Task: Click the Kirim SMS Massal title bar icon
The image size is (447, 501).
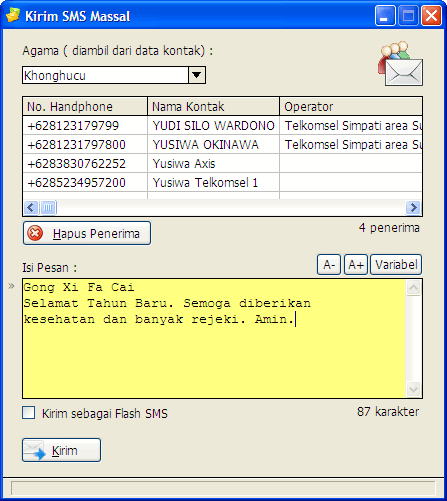Action: pos(13,15)
